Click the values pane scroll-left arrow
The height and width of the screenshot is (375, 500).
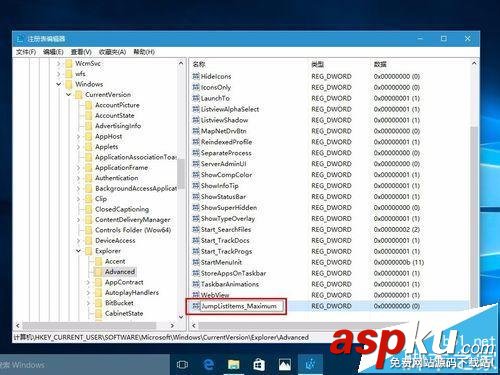(x=194, y=325)
